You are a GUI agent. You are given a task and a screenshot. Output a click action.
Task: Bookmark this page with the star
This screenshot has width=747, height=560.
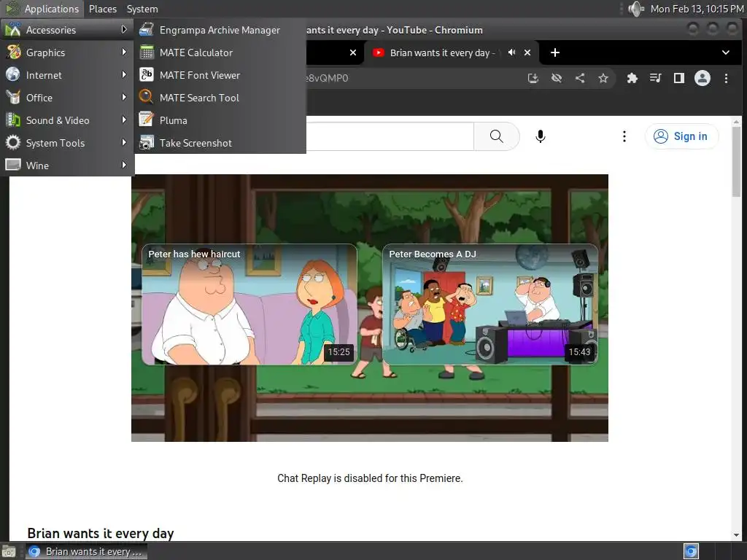[603, 78]
